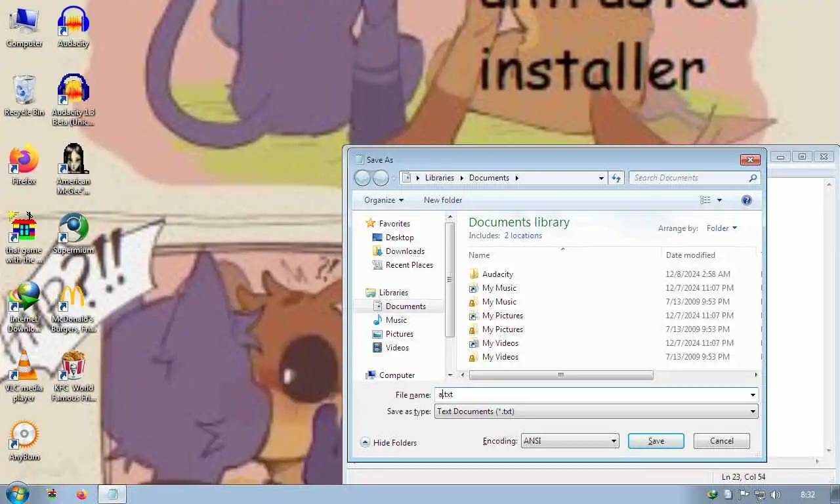
Task: Select the American McGee's desktop shortcut
Action: (73, 169)
